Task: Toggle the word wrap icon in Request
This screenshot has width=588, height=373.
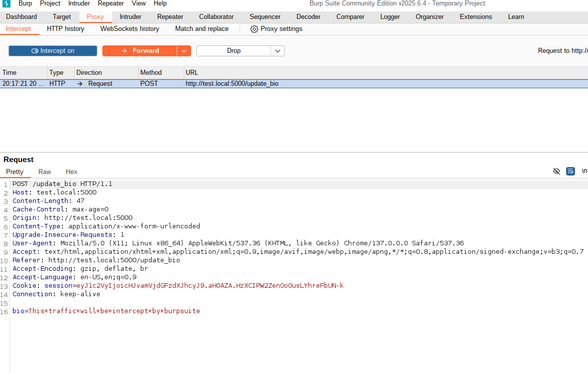Action: point(571,171)
